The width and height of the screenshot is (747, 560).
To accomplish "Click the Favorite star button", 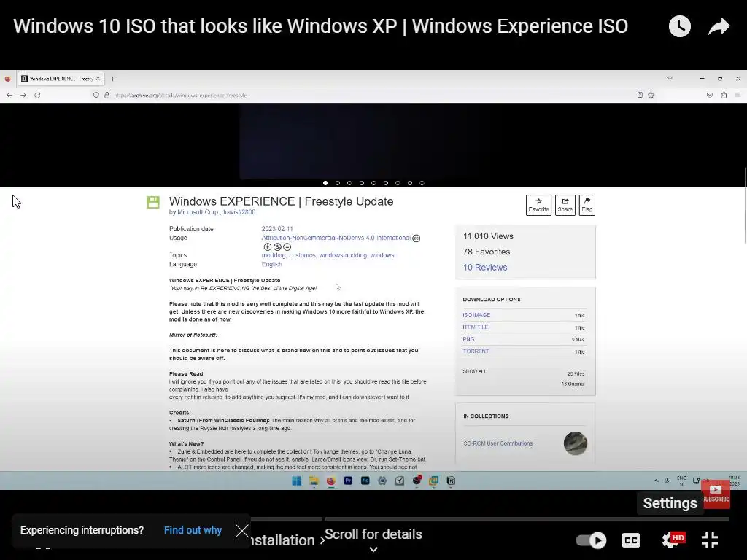I will click(538, 205).
